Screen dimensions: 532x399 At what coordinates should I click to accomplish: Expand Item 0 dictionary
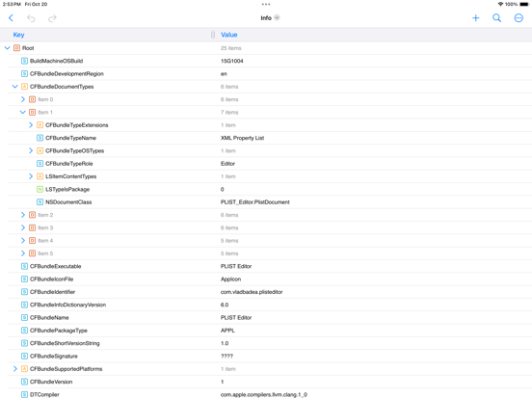pos(23,99)
